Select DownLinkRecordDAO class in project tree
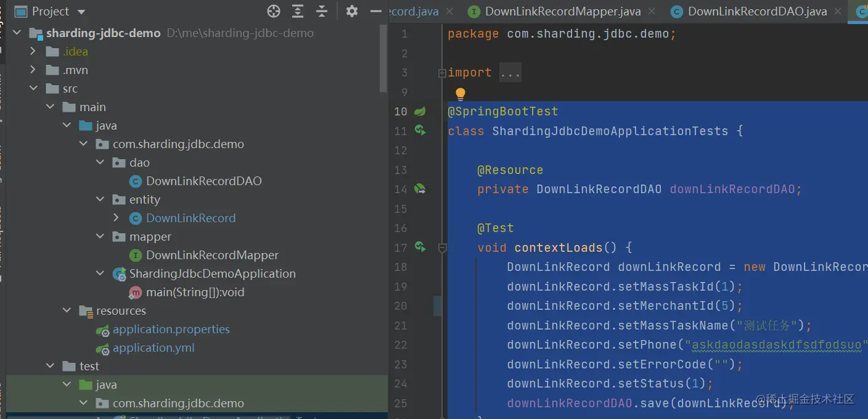Screen dimensions: 868x419 point(203,181)
